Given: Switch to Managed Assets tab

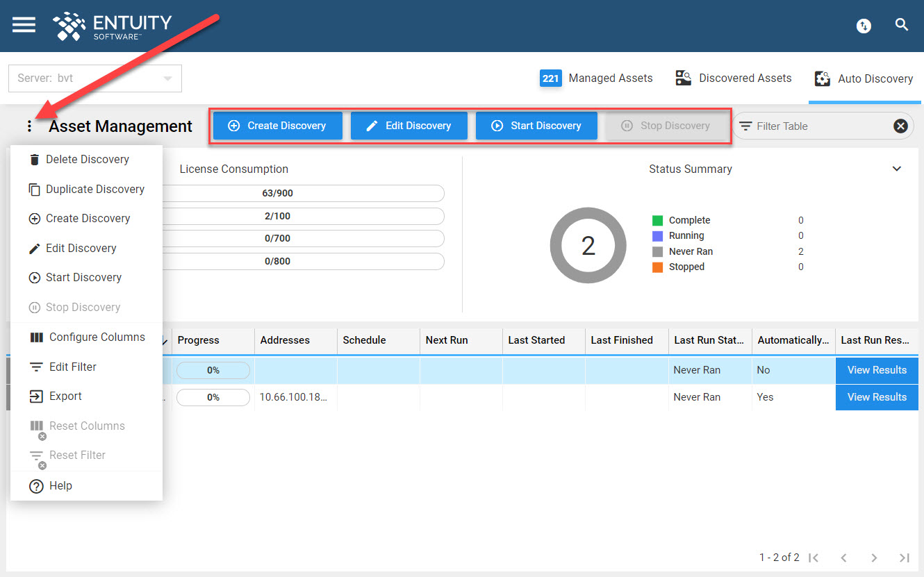Looking at the screenshot, I should click(x=596, y=78).
